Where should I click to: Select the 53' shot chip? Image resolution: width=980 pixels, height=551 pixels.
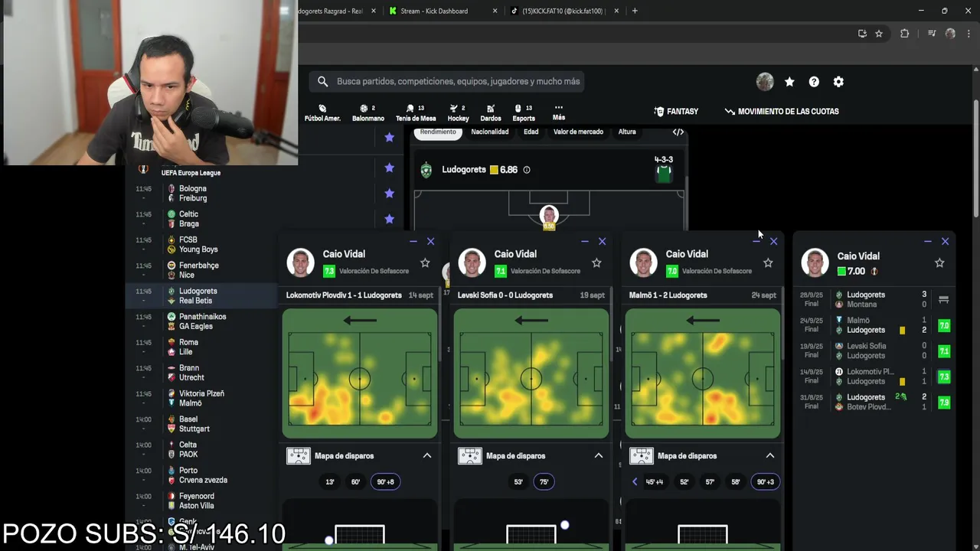pos(518,482)
